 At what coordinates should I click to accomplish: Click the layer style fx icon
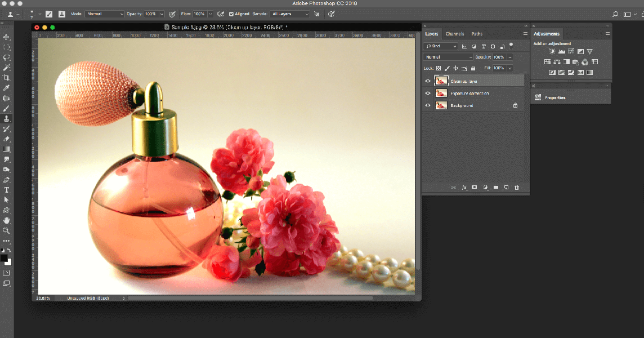[x=464, y=187]
